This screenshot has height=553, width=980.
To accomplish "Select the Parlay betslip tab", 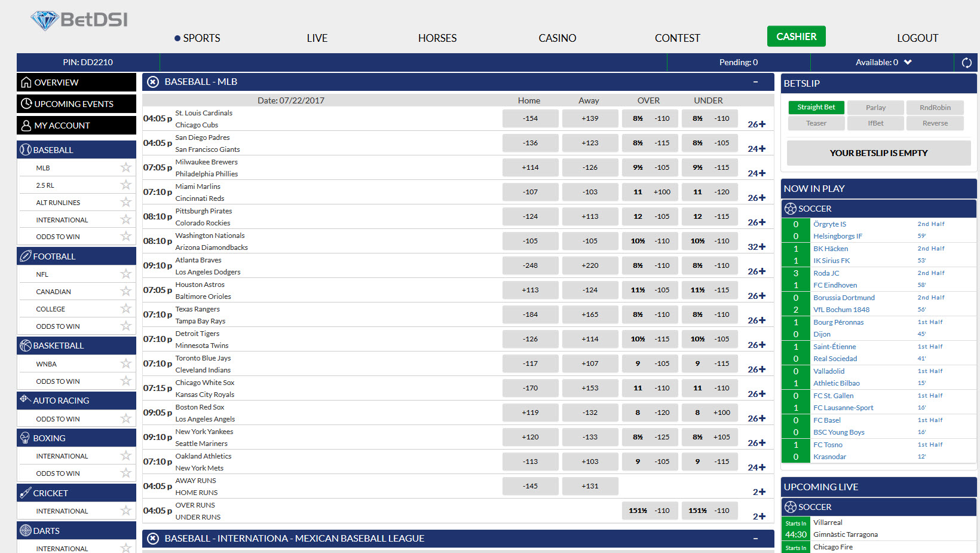I will click(875, 108).
